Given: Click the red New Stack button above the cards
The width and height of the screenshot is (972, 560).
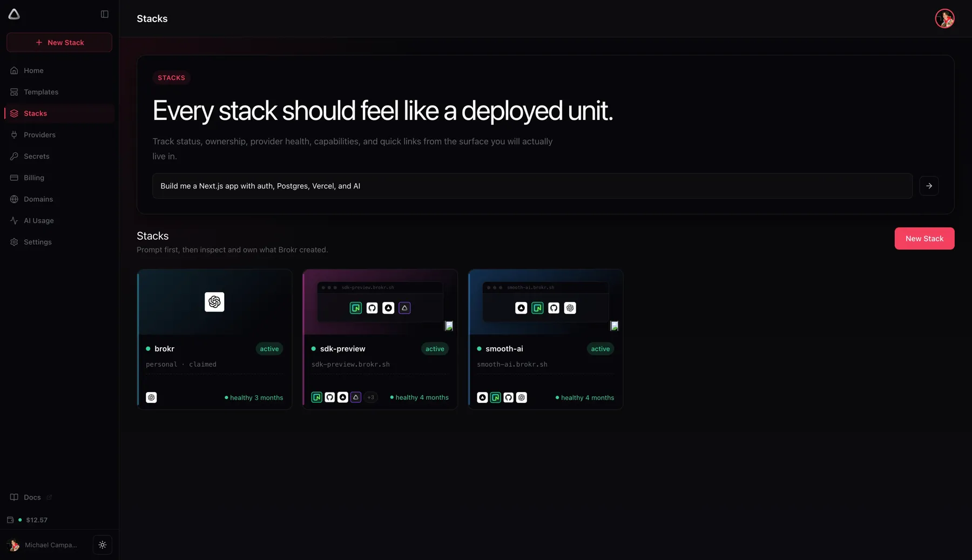Looking at the screenshot, I should tap(924, 239).
